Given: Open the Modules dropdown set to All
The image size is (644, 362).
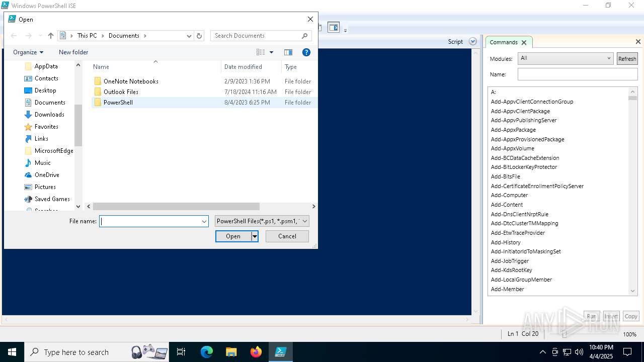Looking at the screenshot, I should [566, 58].
